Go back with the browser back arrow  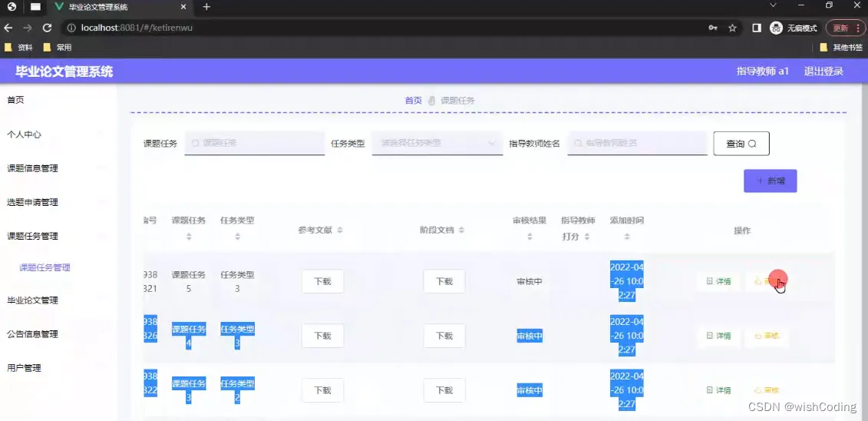[x=8, y=28]
